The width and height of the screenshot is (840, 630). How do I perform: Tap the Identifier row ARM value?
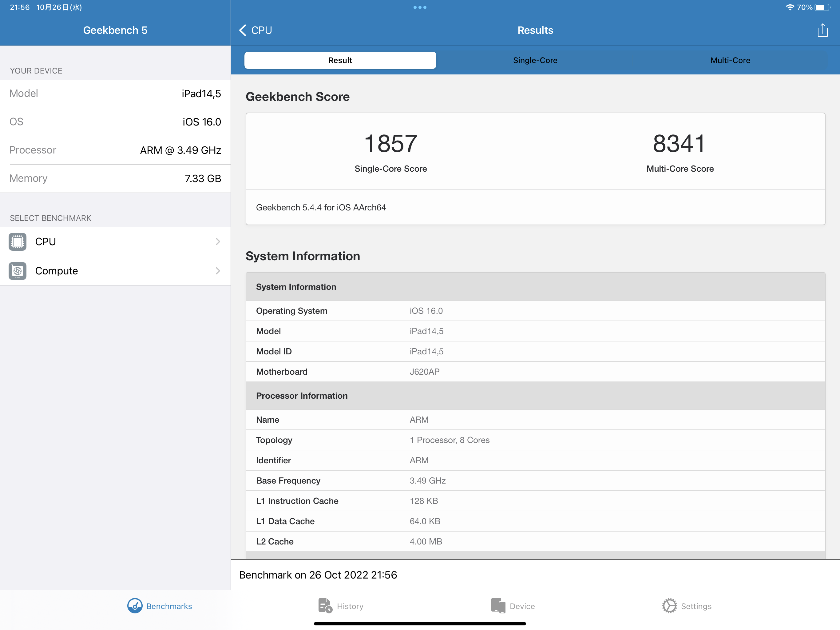419,461
